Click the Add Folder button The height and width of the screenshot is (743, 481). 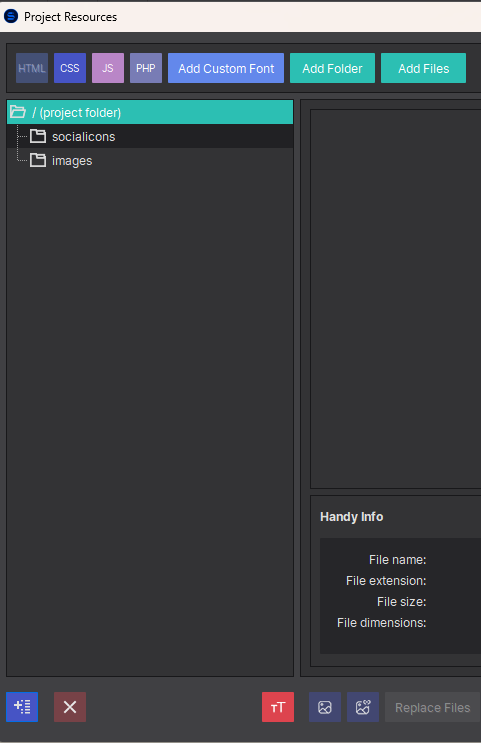point(332,68)
